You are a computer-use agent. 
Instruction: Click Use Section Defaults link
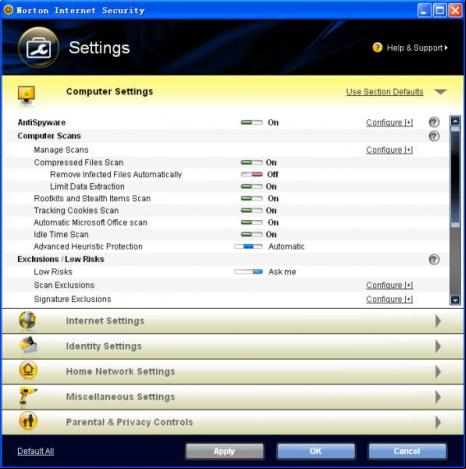coord(385,92)
